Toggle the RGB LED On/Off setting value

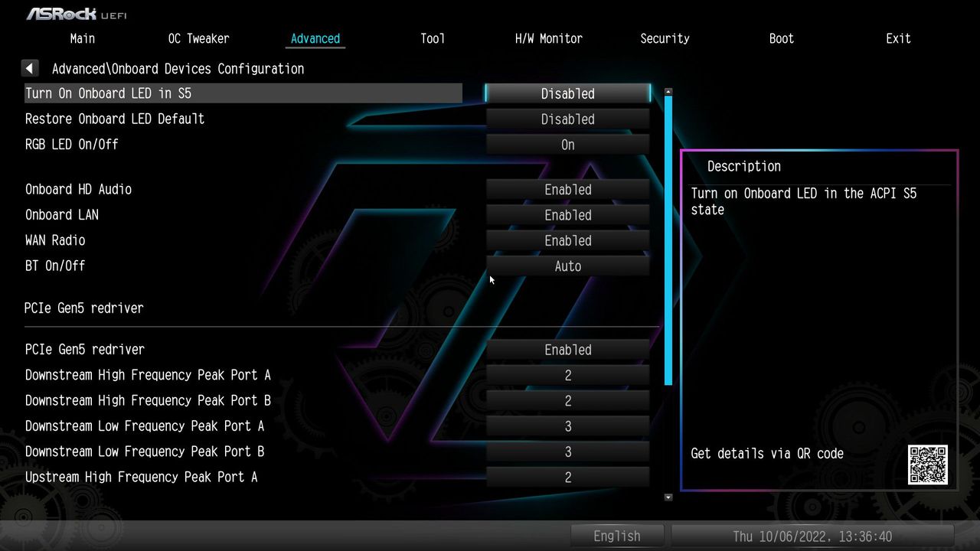click(x=568, y=145)
